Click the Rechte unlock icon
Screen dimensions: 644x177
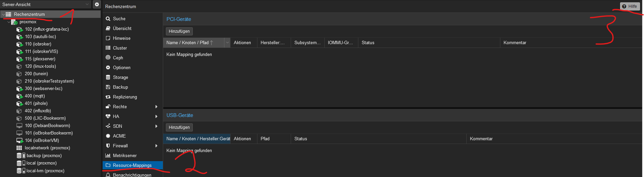point(108,107)
